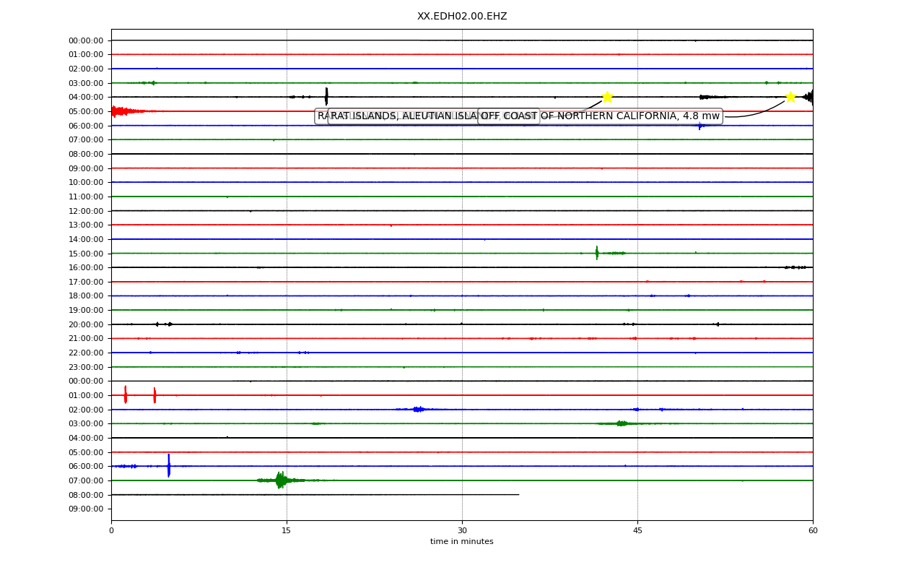Click the 'time in minutes' axis label
This screenshot has height=578, width=924.
(462, 542)
